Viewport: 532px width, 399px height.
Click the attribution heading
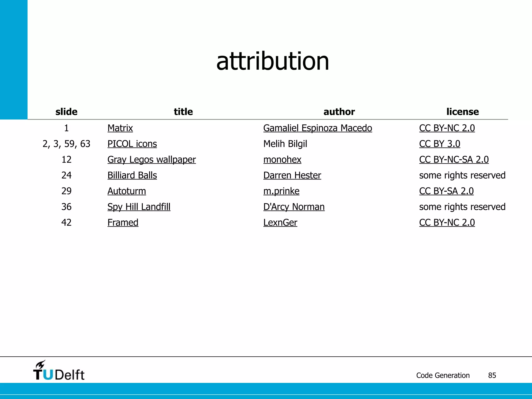pos(273,61)
